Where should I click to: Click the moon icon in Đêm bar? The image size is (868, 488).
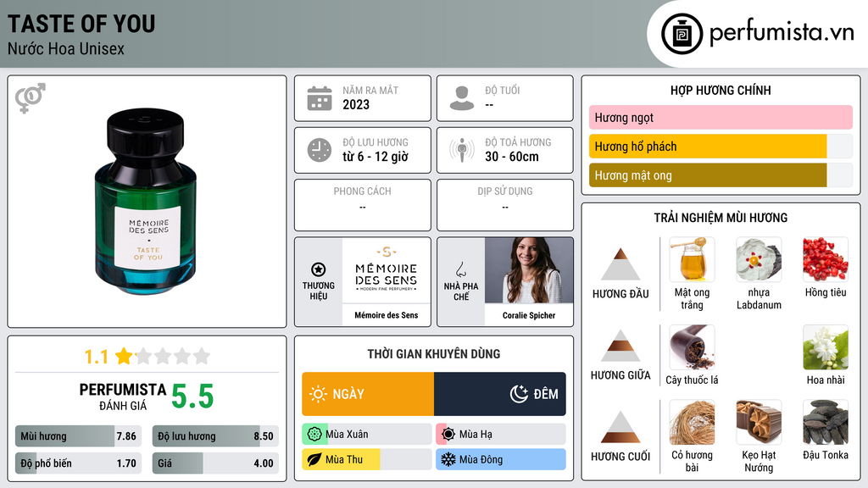[519, 394]
